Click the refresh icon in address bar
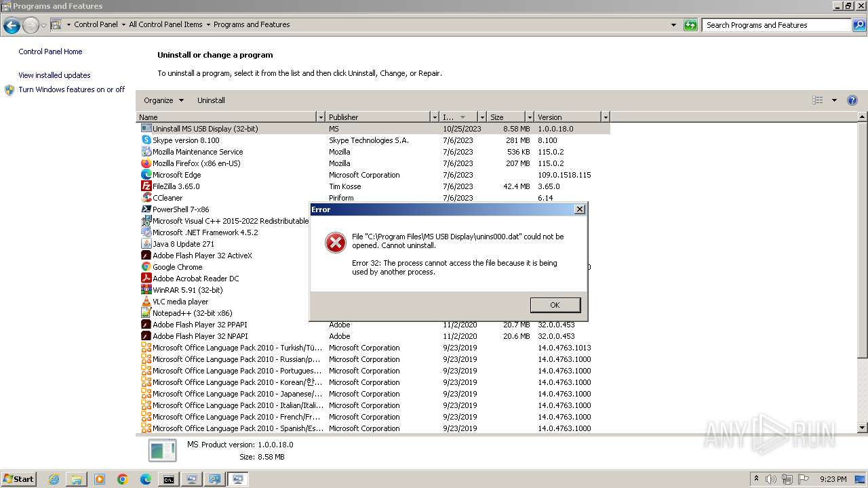 coord(690,25)
